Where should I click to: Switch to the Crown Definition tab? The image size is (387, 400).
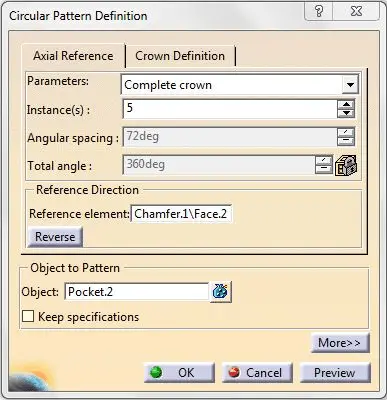180,56
